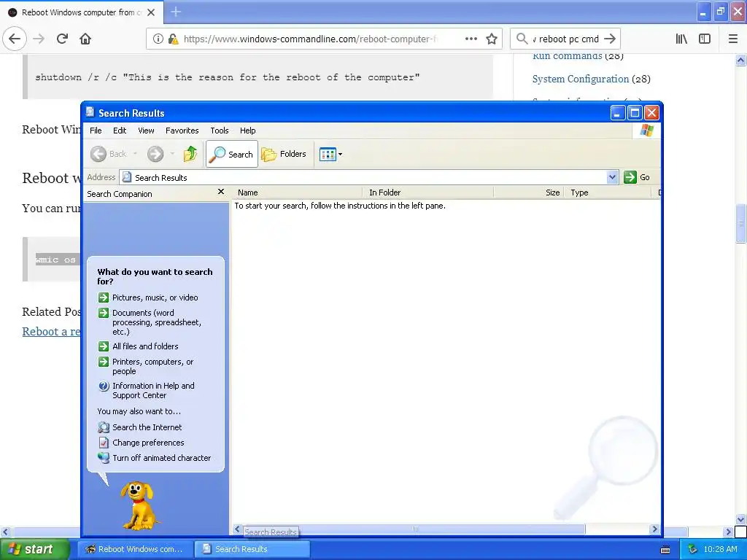Viewport: 747px width, 560px height.
Task: Show site information icon in URL bar
Action: click(158, 39)
